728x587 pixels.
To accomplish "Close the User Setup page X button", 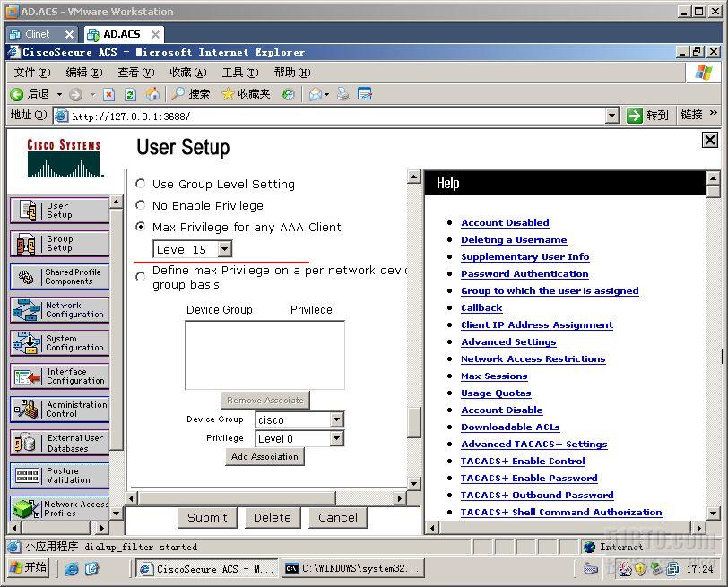I will point(709,140).
